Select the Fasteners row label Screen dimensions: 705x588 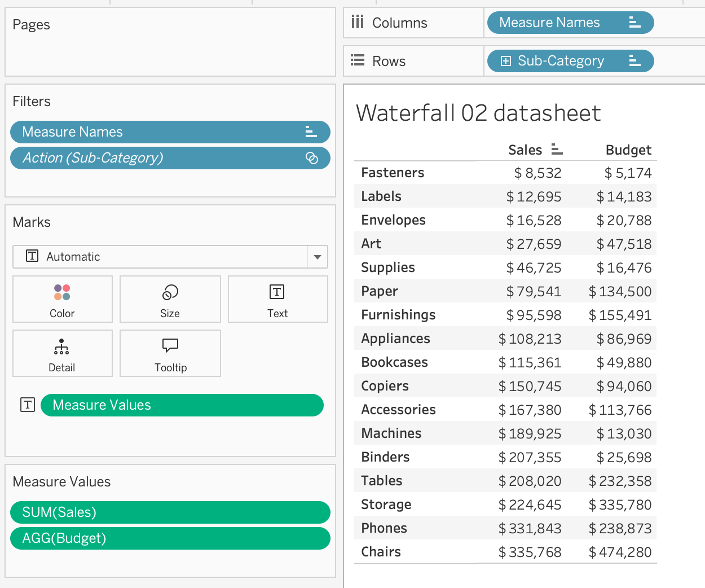click(x=393, y=173)
